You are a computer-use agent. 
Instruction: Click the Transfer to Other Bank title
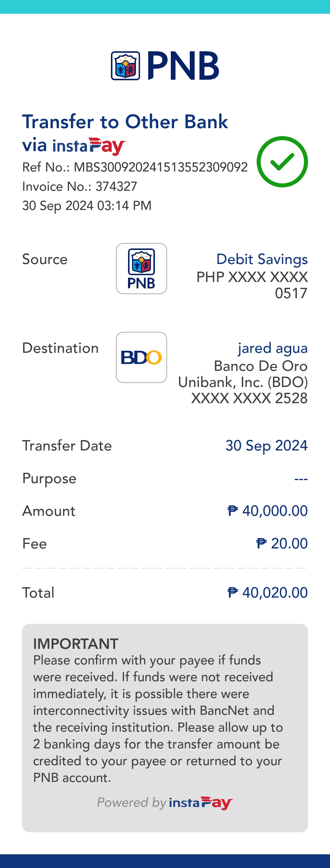(125, 122)
